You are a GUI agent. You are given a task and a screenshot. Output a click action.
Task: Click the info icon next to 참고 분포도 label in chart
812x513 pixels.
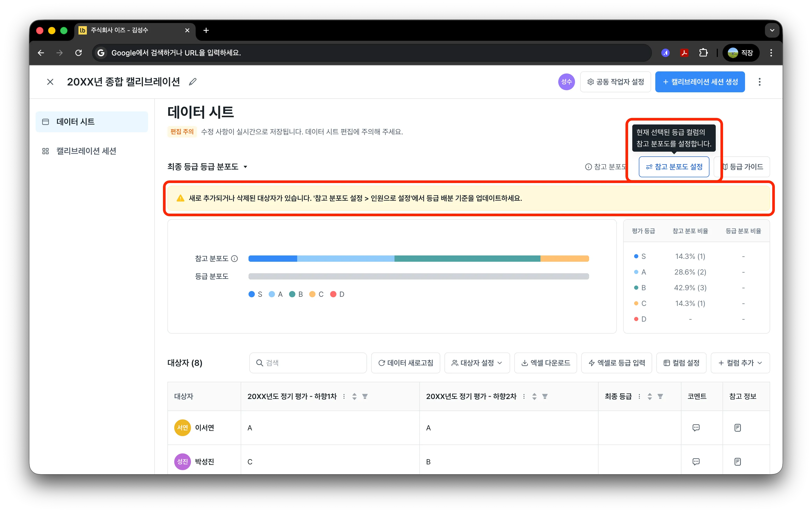(234, 259)
